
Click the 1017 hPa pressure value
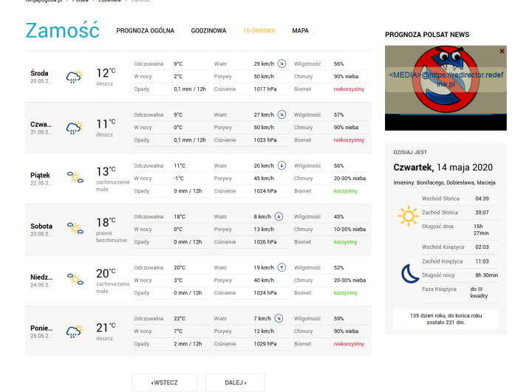click(x=265, y=89)
